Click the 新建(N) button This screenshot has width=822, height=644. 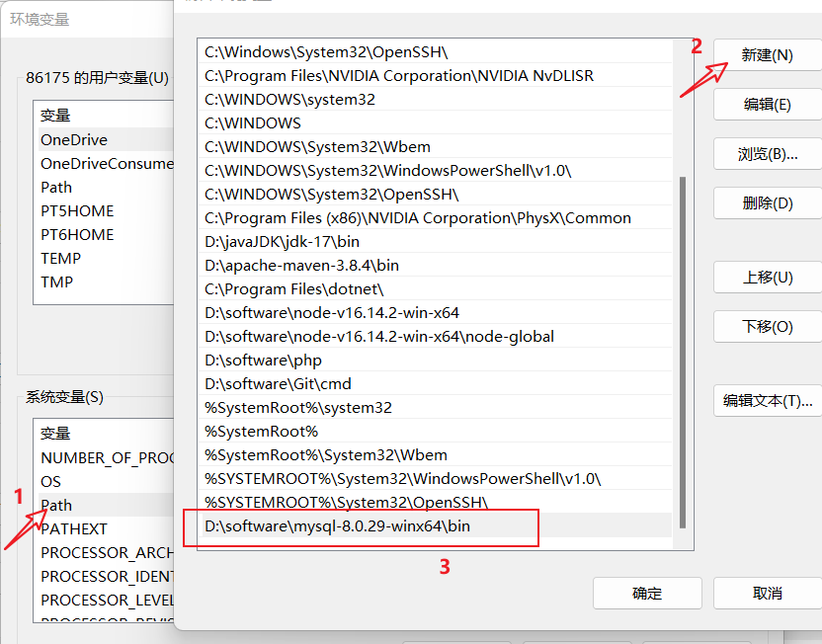click(767, 55)
